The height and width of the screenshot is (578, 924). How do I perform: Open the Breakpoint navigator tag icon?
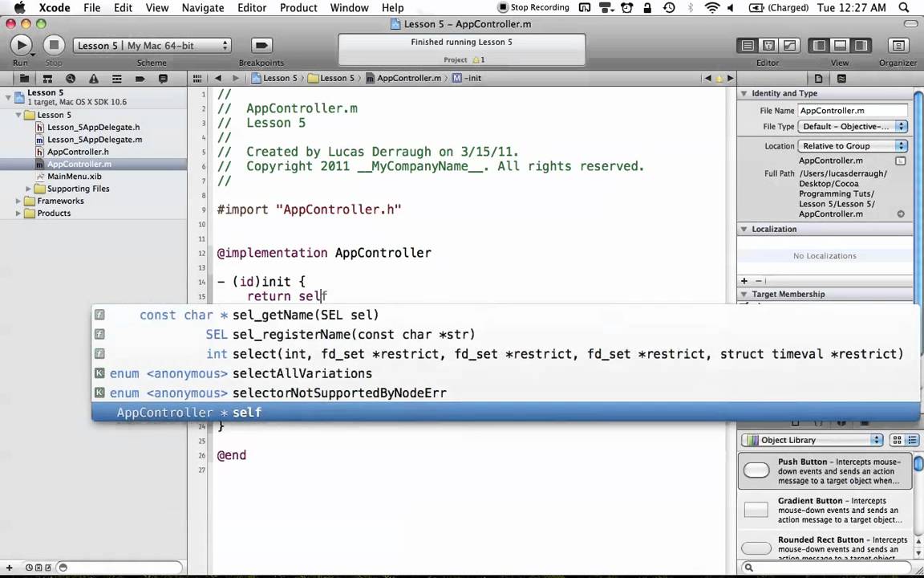pyautogui.click(x=140, y=79)
